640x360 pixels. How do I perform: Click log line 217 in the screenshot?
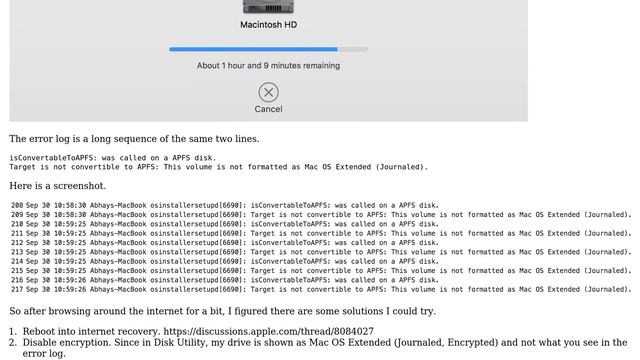(x=321, y=290)
